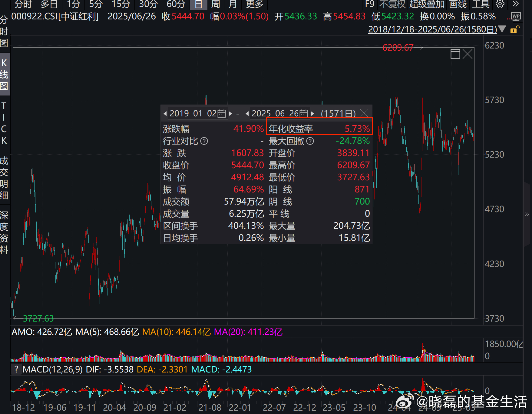532x414 pixels.
Task: Toggle 画线 drawing mode
Action: coord(458,4)
